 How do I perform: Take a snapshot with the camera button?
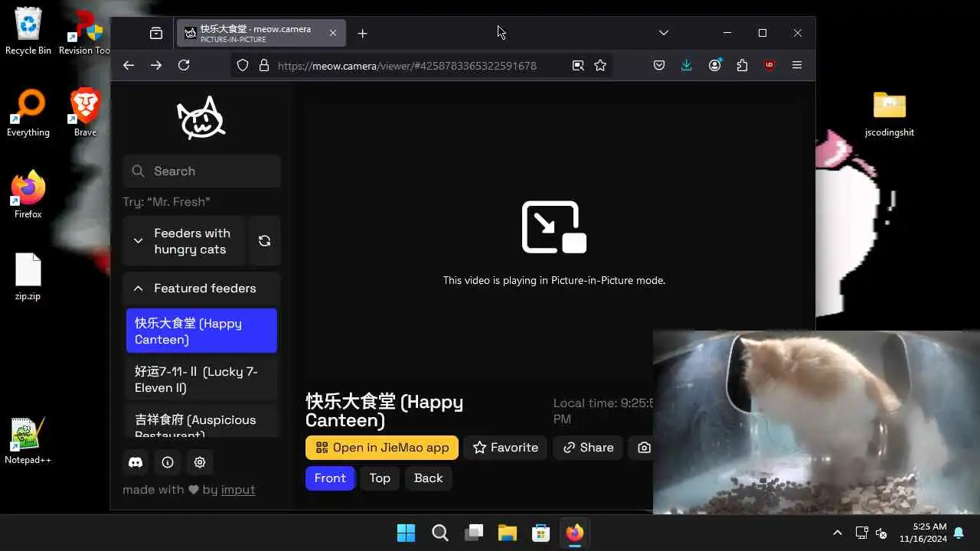(644, 448)
